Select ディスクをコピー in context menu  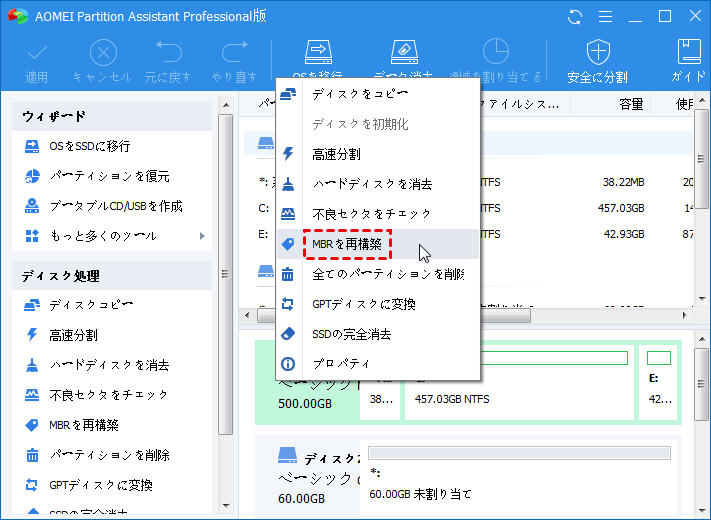click(378, 94)
